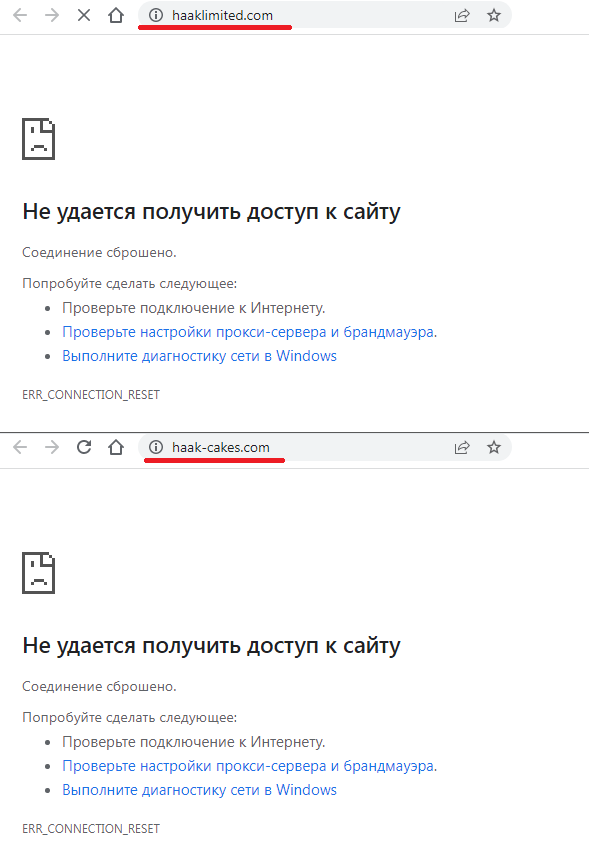Screen dimensions: 589x848
Task: Click sad page icon above haaklimited.com error
Action: pos(38,139)
